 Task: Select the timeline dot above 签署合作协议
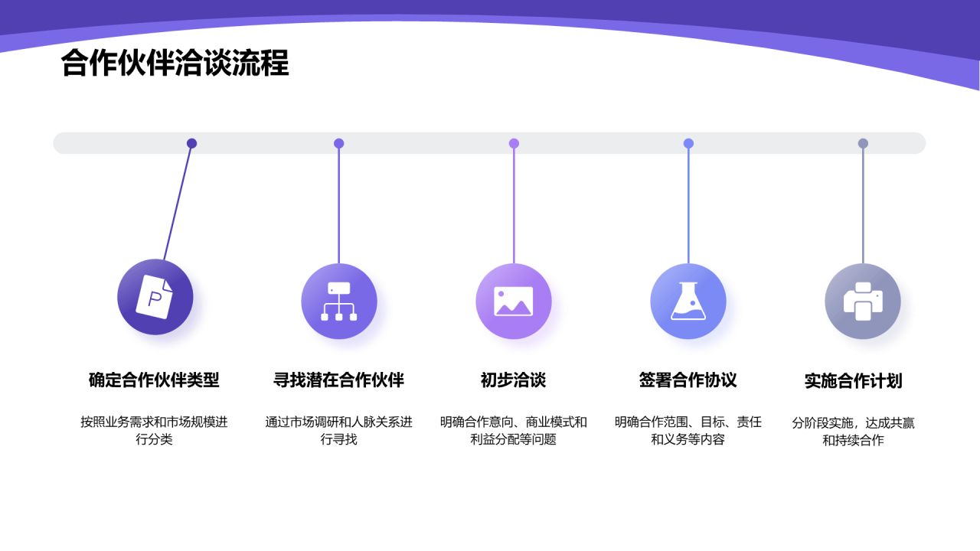pos(688,142)
